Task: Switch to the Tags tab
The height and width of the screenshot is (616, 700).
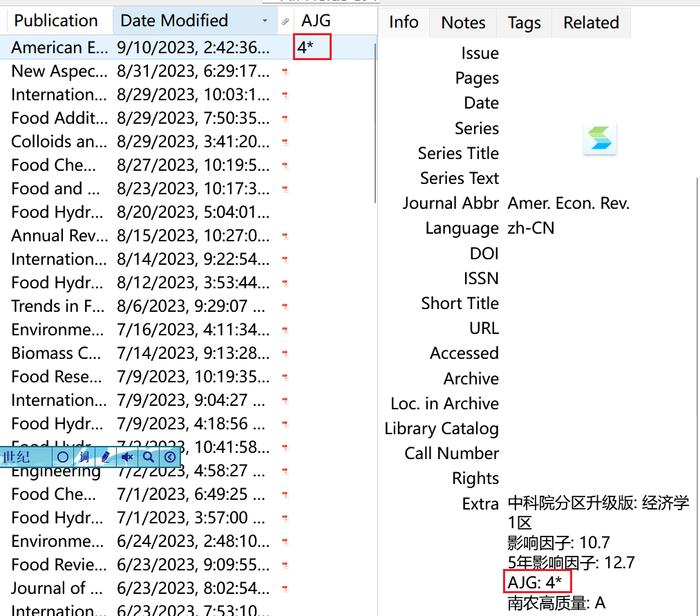Action: 523,22
